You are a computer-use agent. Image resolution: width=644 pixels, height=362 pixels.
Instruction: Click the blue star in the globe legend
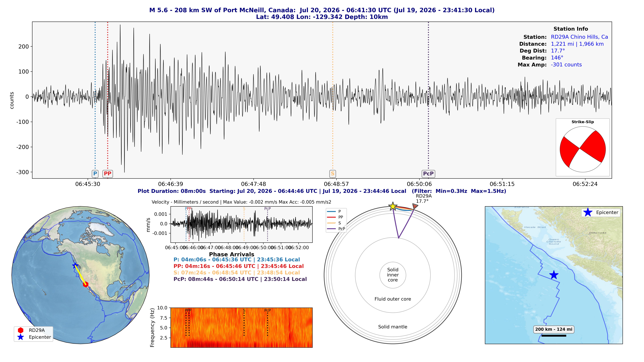20,337
